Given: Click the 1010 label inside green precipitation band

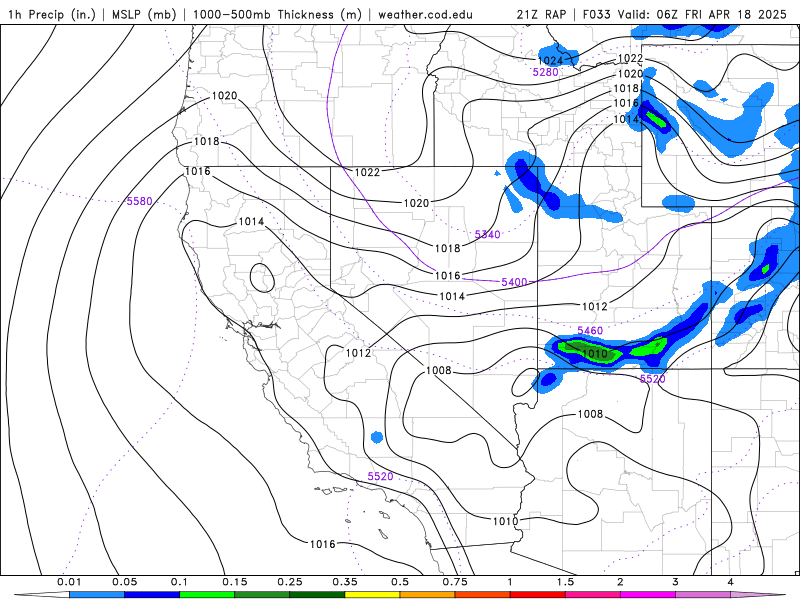Looking at the screenshot, I should [595, 354].
